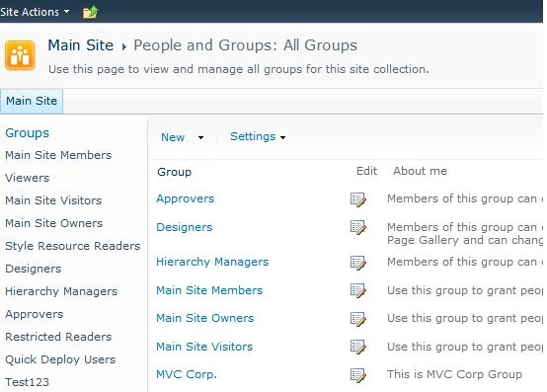Open Main Site Owners link in list
This screenshot has height=392, width=547.
(x=205, y=318)
